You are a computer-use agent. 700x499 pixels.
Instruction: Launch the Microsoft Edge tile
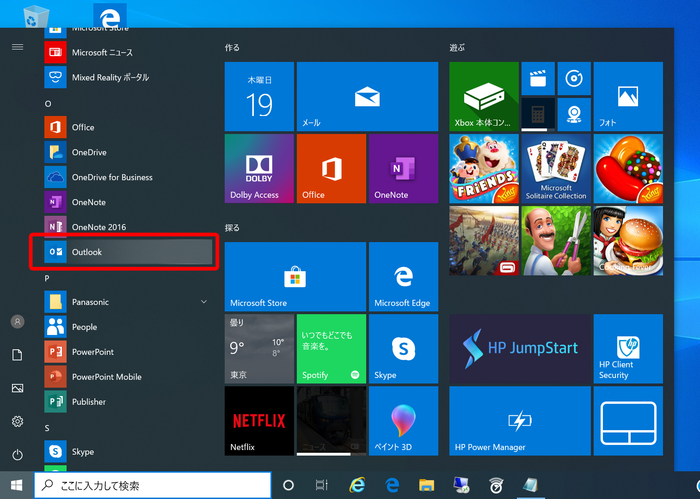point(404,277)
